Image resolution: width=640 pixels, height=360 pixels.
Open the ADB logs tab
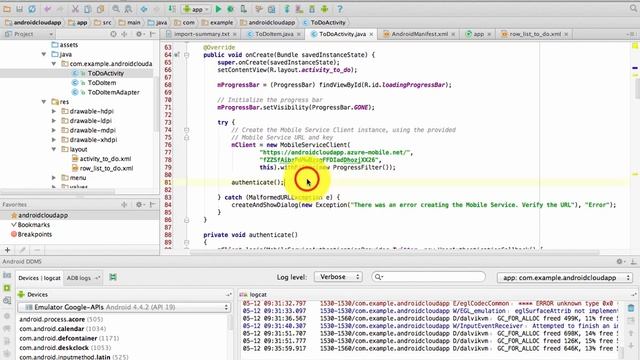(83, 278)
